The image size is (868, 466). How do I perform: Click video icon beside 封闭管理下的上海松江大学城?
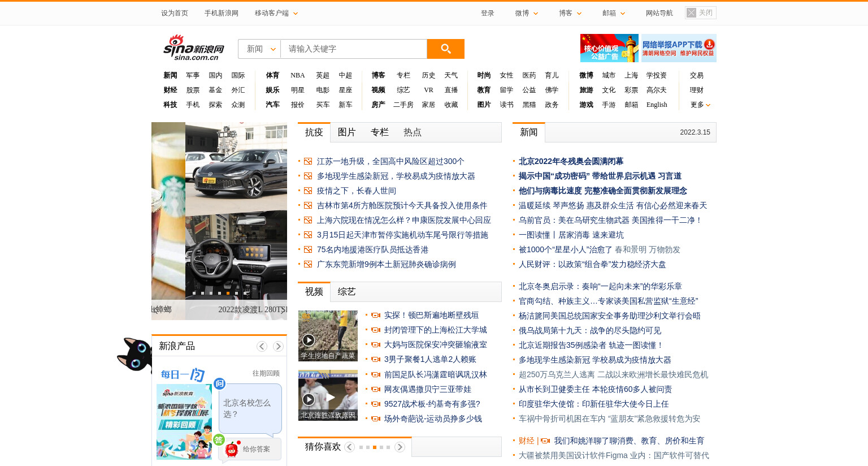coord(376,330)
